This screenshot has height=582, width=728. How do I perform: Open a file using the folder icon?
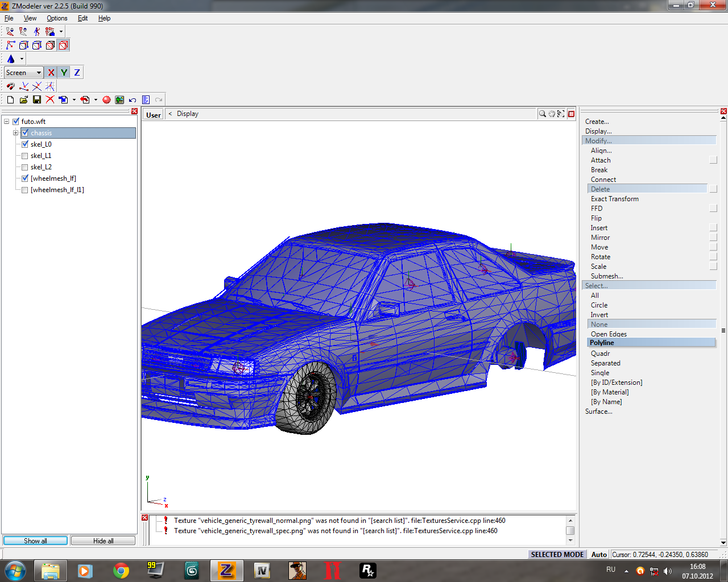tap(23, 99)
